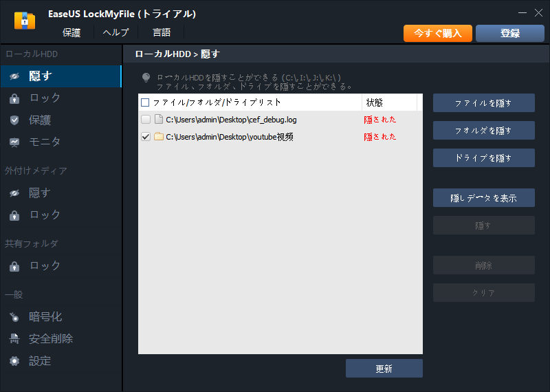Click the EaseUS LockMyFile logo icon

click(25, 21)
